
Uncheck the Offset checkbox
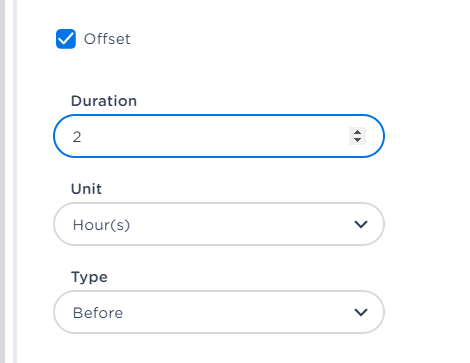pos(66,39)
